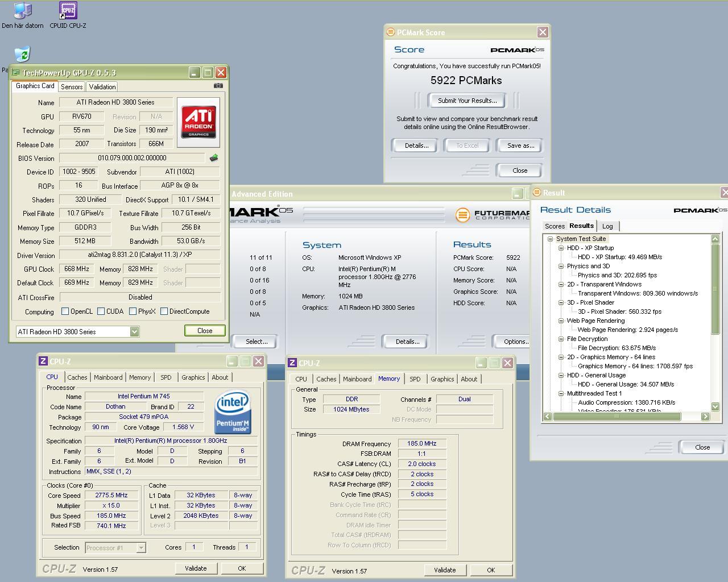Open the 'Den här datorn' desktop icon

click(x=23, y=15)
